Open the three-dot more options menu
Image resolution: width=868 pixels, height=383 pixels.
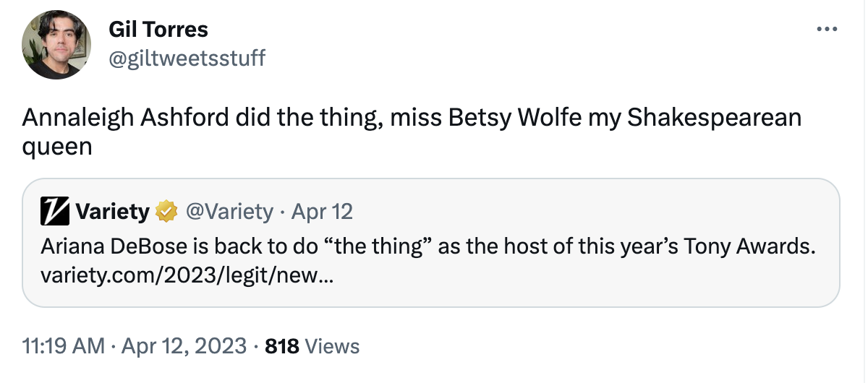pyautogui.click(x=826, y=30)
